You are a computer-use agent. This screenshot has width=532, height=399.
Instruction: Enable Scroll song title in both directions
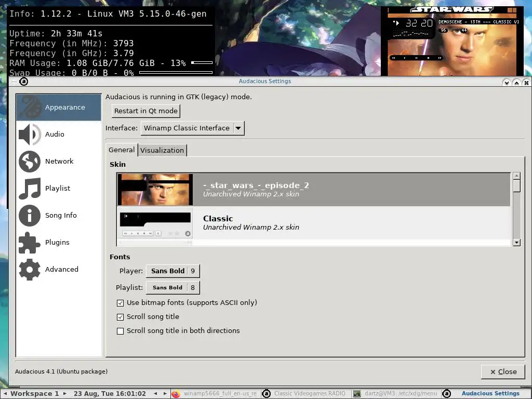click(x=120, y=331)
